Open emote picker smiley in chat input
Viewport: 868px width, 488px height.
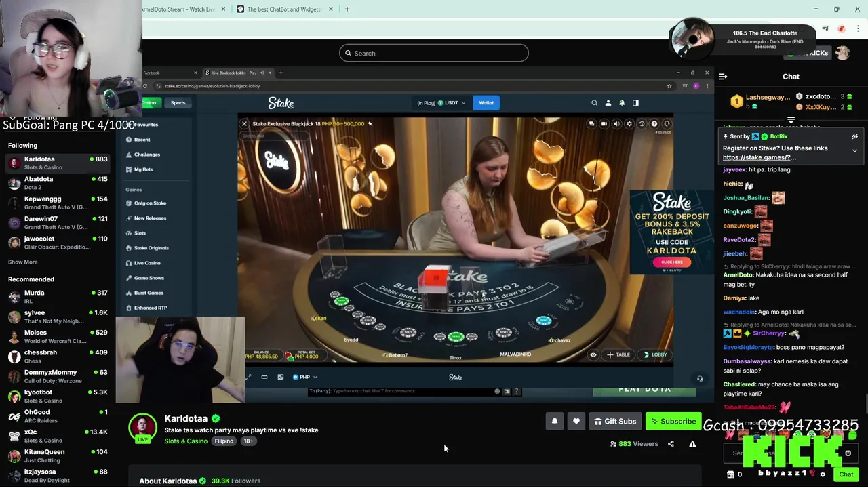[x=848, y=453]
